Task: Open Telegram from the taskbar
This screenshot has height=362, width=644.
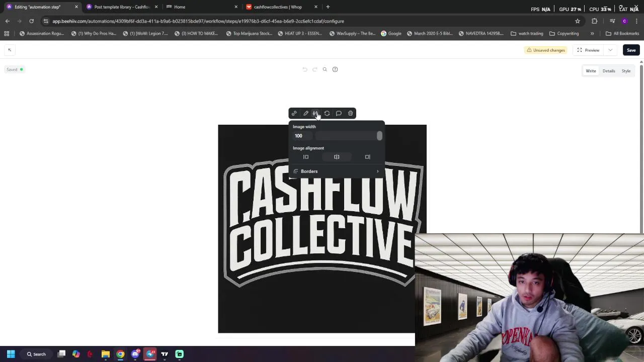Action: click(150, 354)
